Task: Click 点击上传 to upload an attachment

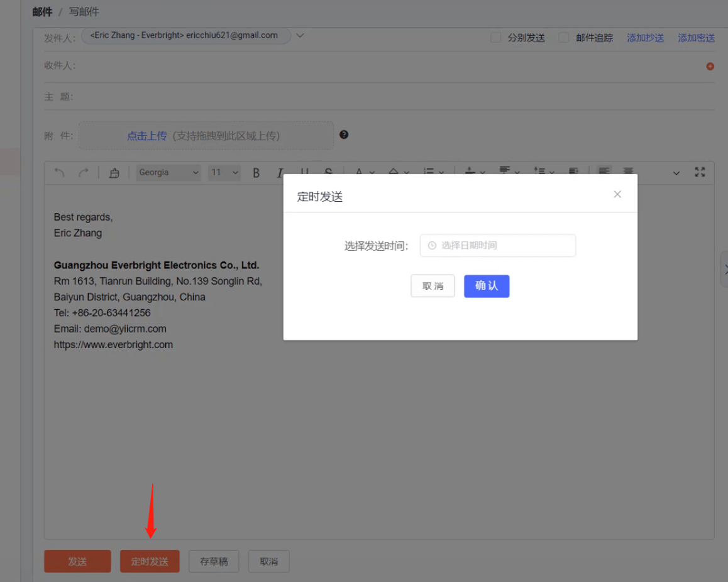Action: point(146,136)
